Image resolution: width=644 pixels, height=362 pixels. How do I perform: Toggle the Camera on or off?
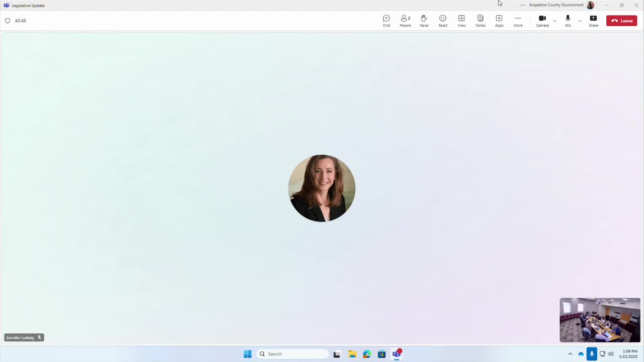click(542, 21)
